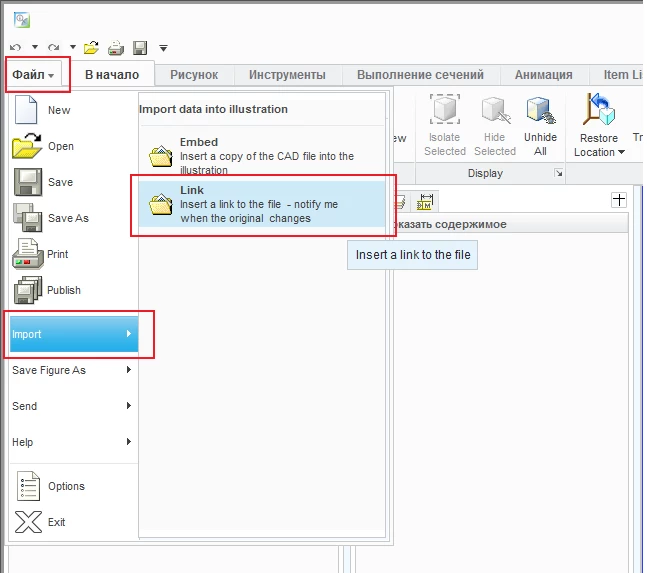Open Options from the file menu

(73, 486)
